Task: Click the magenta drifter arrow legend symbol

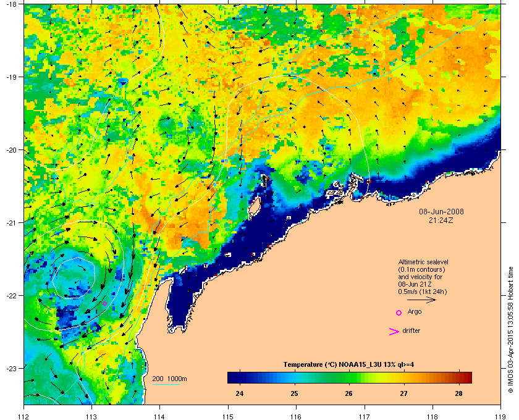Action: click(x=394, y=332)
